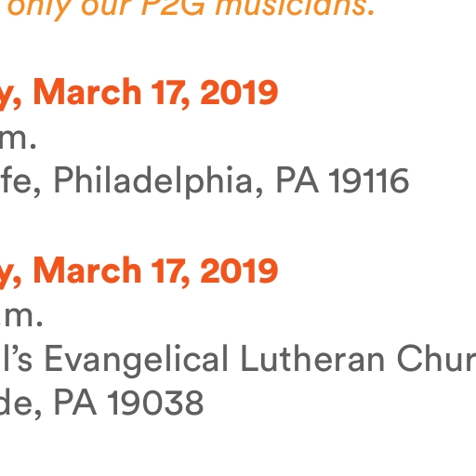Screen dimensions: 476x476
Task: Click "2019" in the first date heading
Action: click(x=239, y=92)
